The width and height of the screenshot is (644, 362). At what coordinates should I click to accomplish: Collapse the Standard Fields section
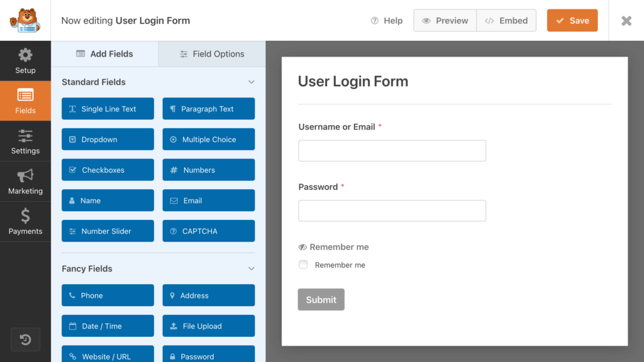point(251,82)
